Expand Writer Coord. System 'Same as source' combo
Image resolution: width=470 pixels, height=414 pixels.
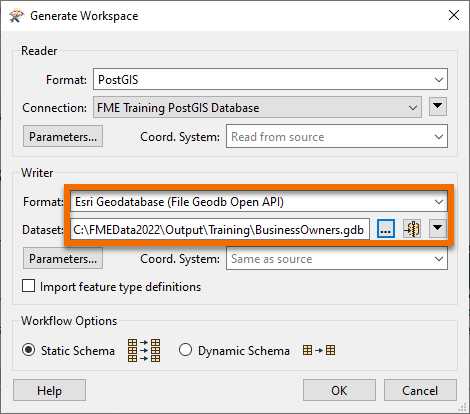click(337, 258)
